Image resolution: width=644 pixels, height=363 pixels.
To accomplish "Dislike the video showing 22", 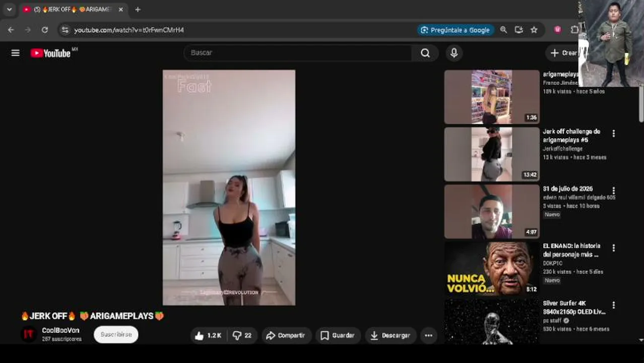I will click(x=242, y=335).
